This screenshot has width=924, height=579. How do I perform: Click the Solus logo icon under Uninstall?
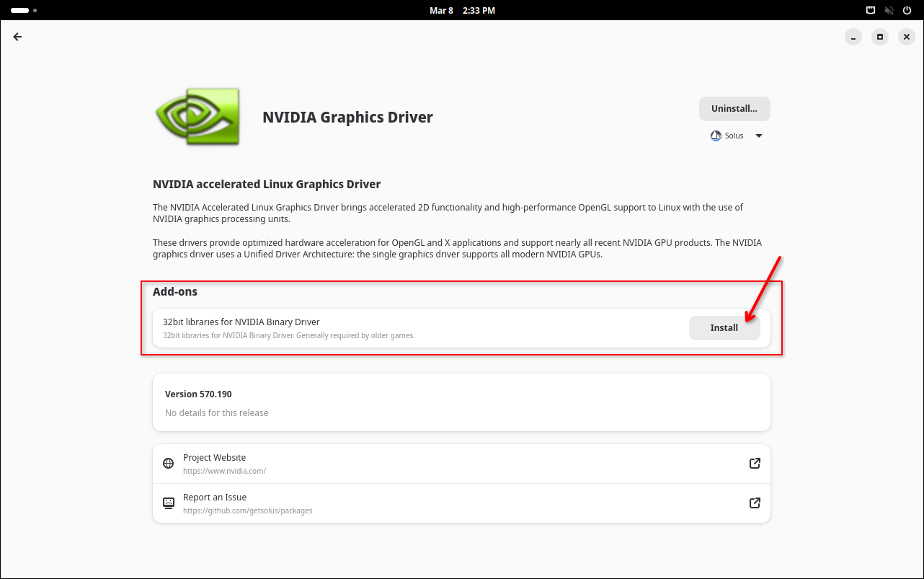coord(716,136)
